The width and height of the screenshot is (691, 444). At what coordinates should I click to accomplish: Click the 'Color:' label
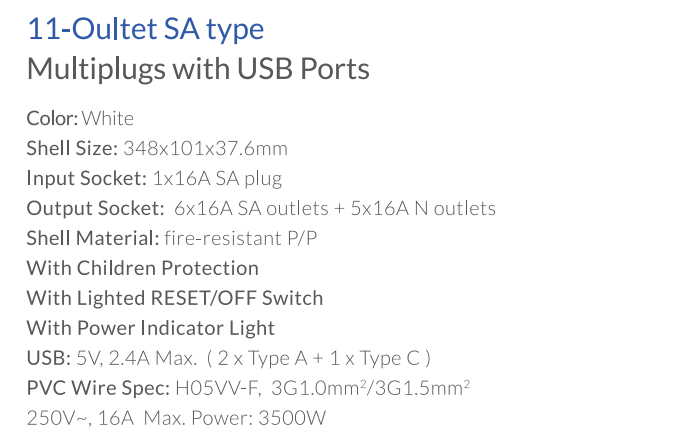(x=52, y=118)
